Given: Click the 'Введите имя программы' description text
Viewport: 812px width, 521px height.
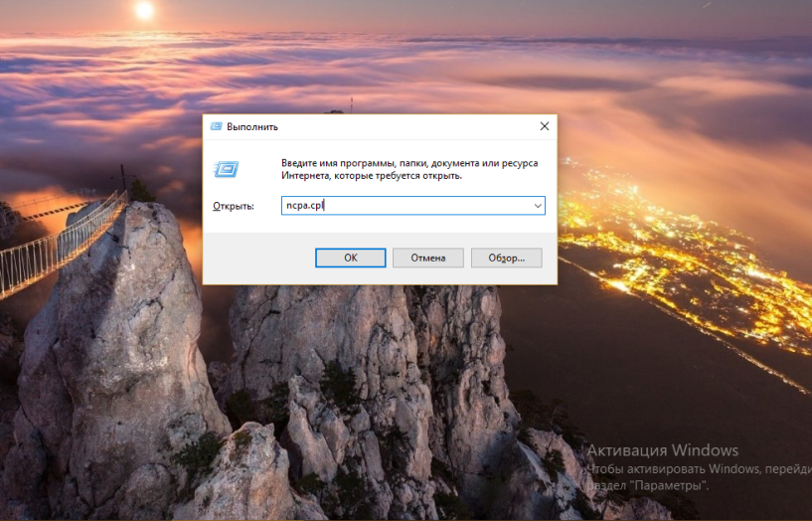Looking at the screenshot, I should pyautogui.click(x=409, y=169).
